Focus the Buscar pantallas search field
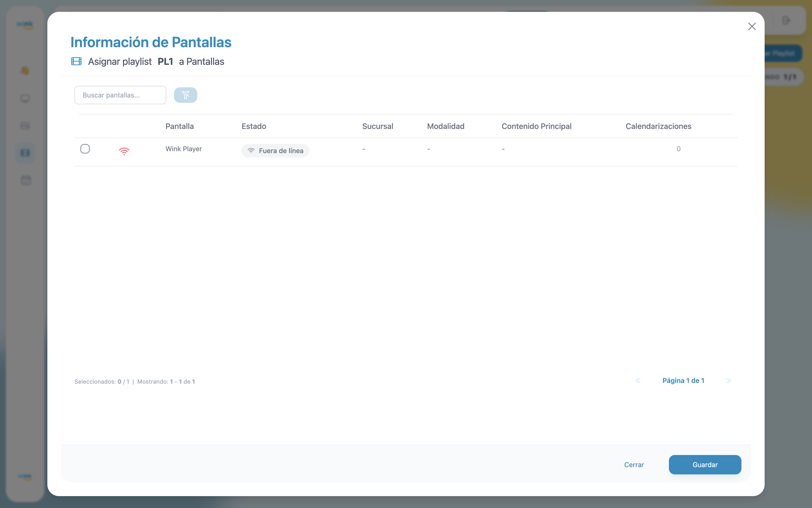The width and height of the screenshot is (812, 508). tap(120, 95)
